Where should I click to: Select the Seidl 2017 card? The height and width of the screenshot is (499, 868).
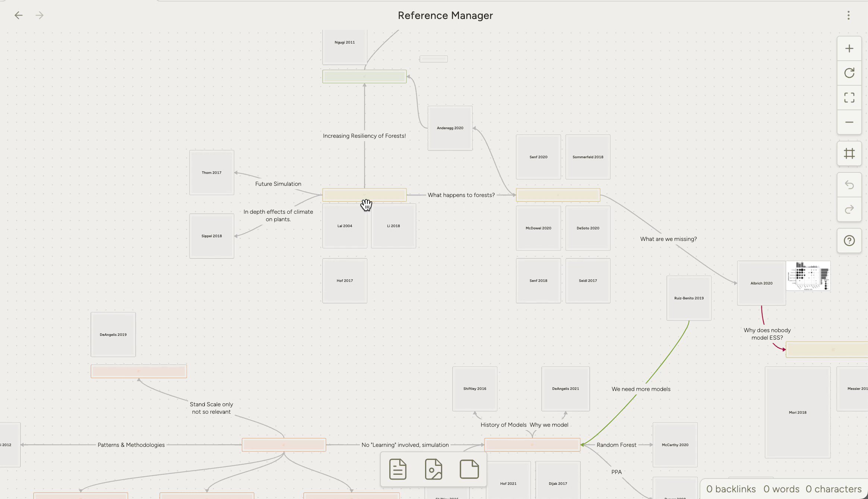pos(588,281)
